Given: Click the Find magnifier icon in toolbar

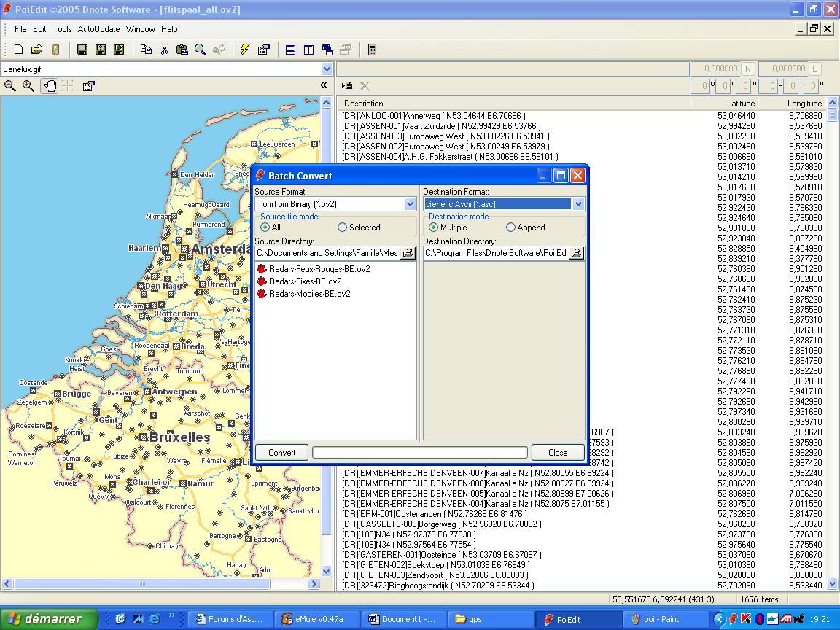Looking at the screenshot, I should (200, 50).
